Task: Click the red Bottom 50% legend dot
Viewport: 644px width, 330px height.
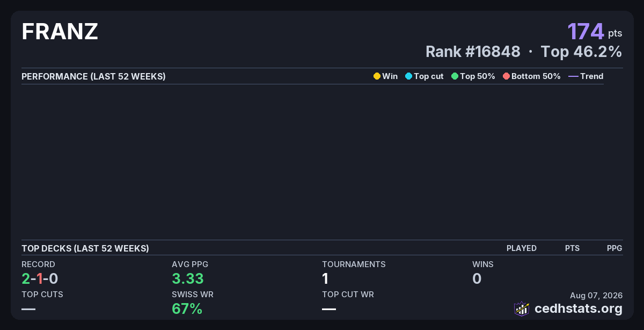Action: [506, 76]
